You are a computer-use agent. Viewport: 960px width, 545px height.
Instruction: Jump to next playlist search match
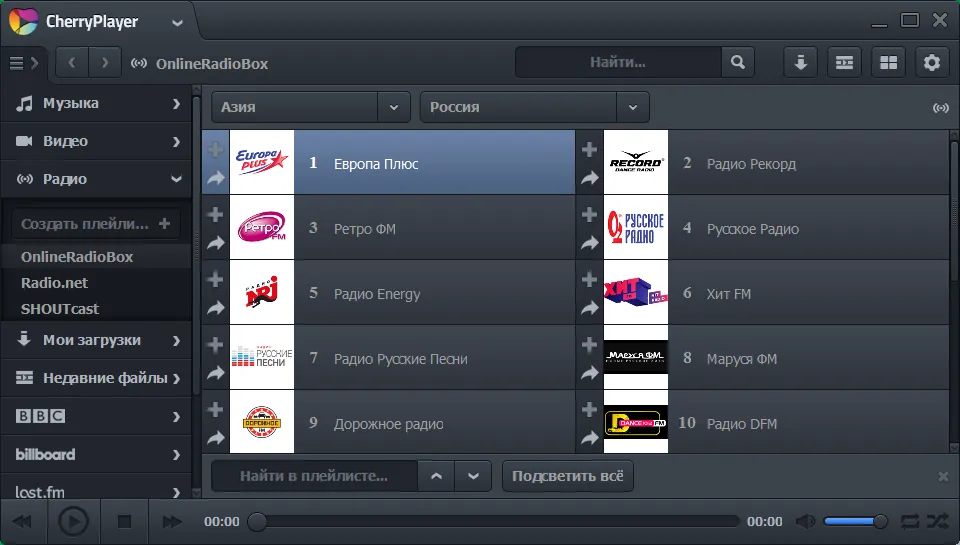click(x=473, y=476)
